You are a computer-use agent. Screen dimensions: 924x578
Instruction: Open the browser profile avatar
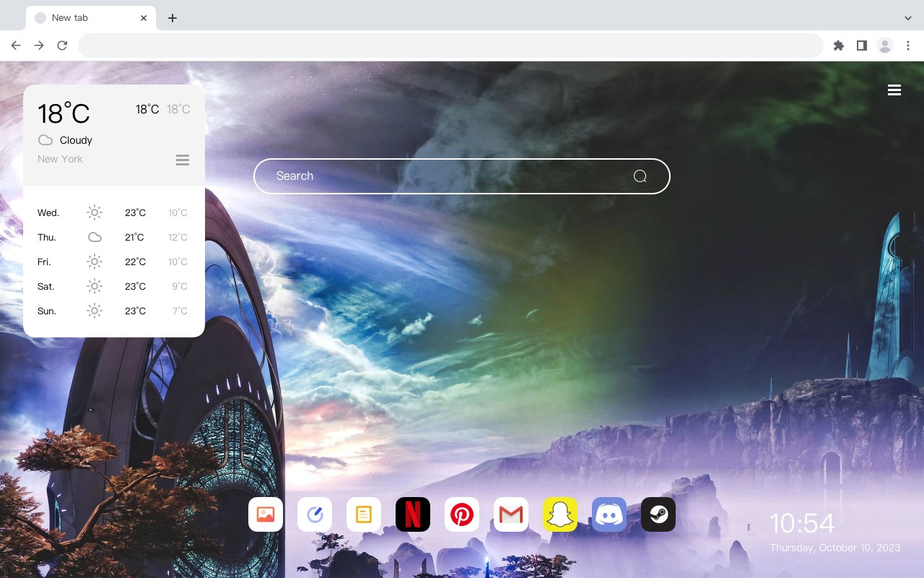click(x=885, y=46)
